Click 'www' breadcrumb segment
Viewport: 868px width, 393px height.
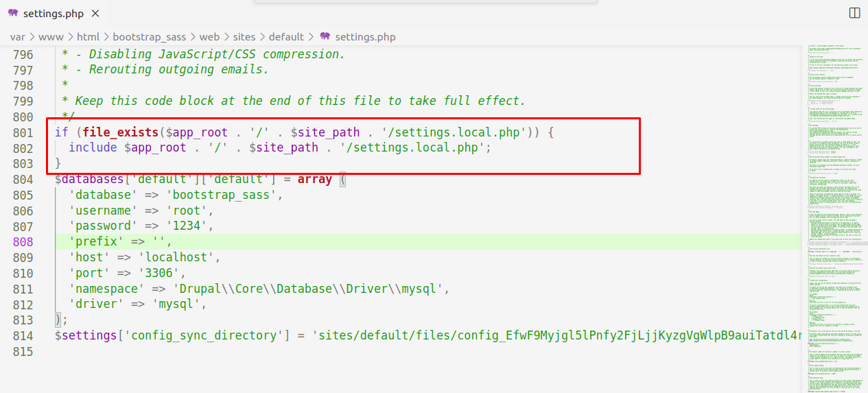coord(51,37)
